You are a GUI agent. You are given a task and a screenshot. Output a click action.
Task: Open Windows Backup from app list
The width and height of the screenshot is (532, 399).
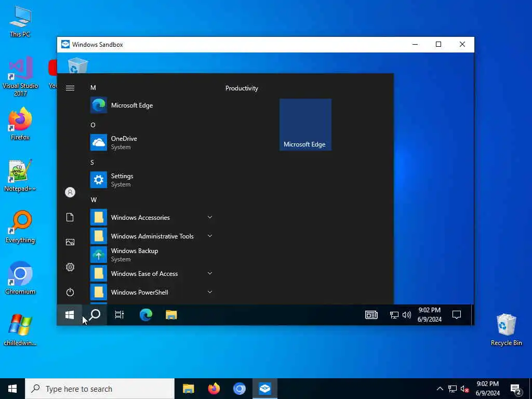153,255
